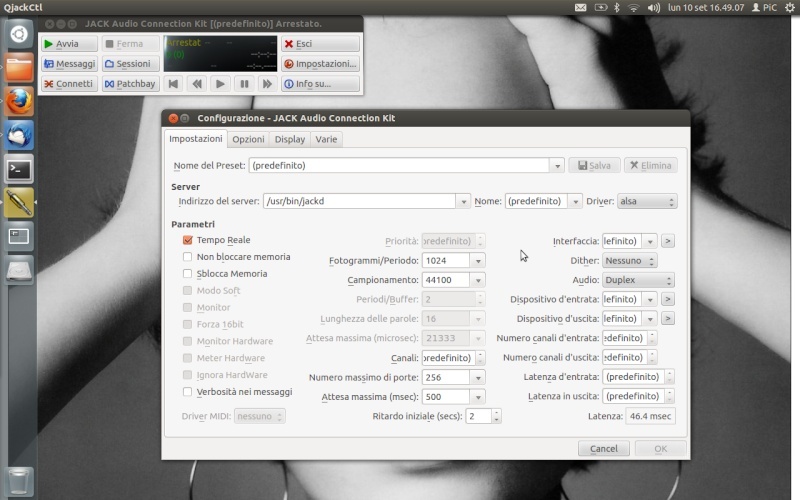Pause the transport
This screenshot has width=800, height=500.
244,84
